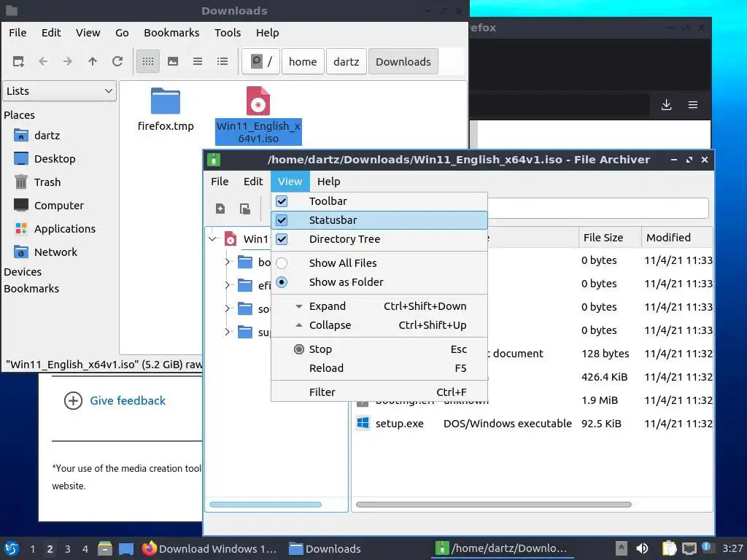Click volume icon in system tray
This screenshot has height=560, width=747.
(x=642, y=548)
